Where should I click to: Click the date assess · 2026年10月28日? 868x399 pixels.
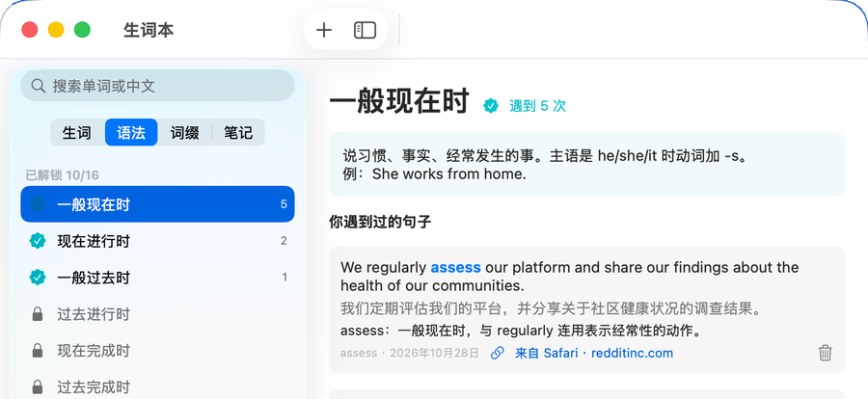(410, 353)
